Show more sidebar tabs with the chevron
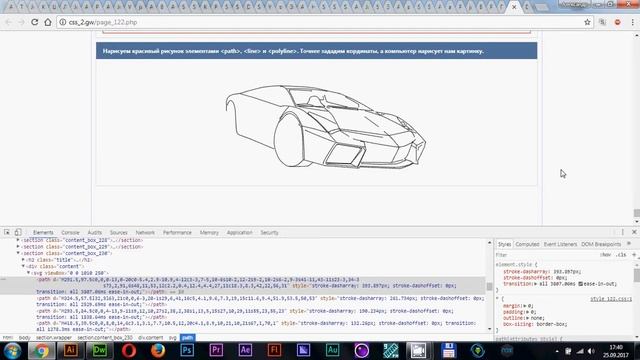 [629, 244]
